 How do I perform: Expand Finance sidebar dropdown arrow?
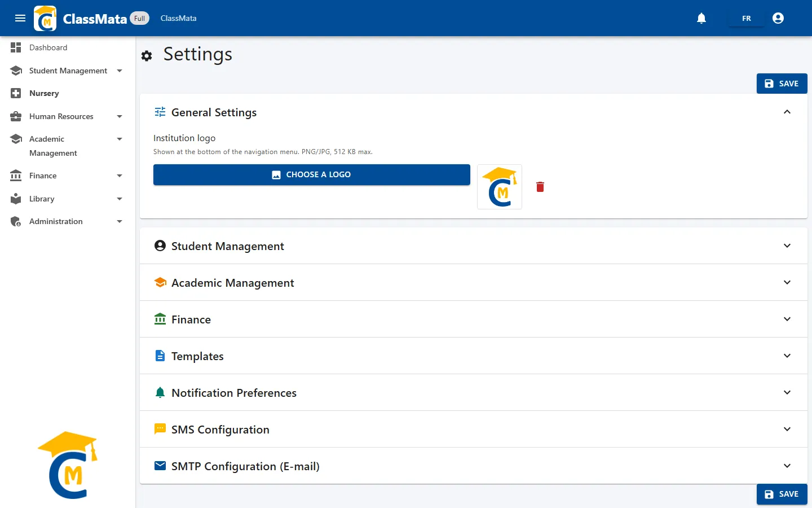tap(120, 176)
